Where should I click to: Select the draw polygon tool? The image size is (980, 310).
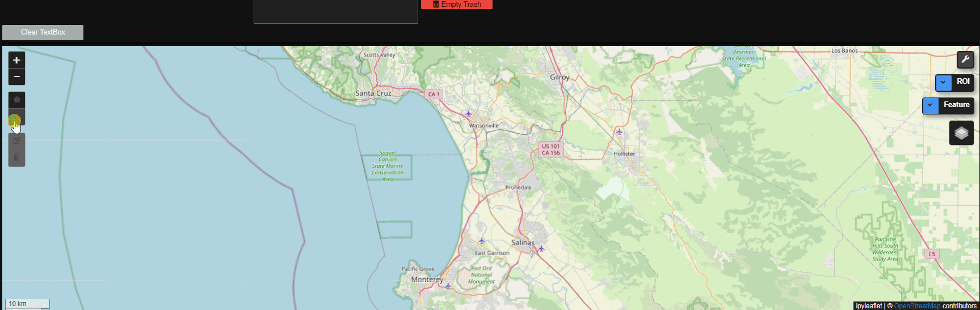tap(16, 100)
